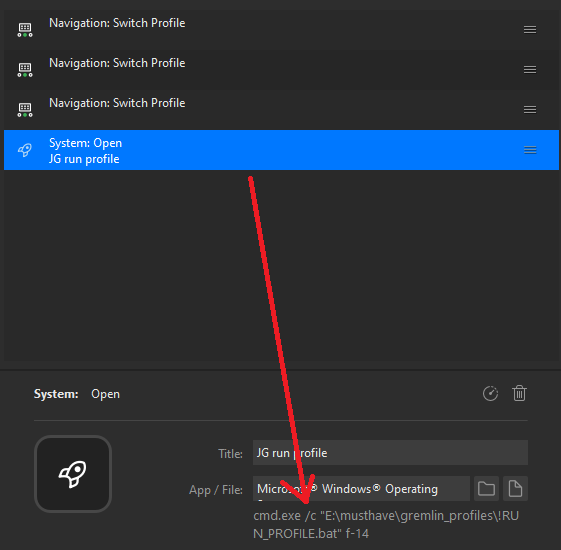Select the System: Open JG run profile action
Screen dimensions: 561x550
coord(281,150)
